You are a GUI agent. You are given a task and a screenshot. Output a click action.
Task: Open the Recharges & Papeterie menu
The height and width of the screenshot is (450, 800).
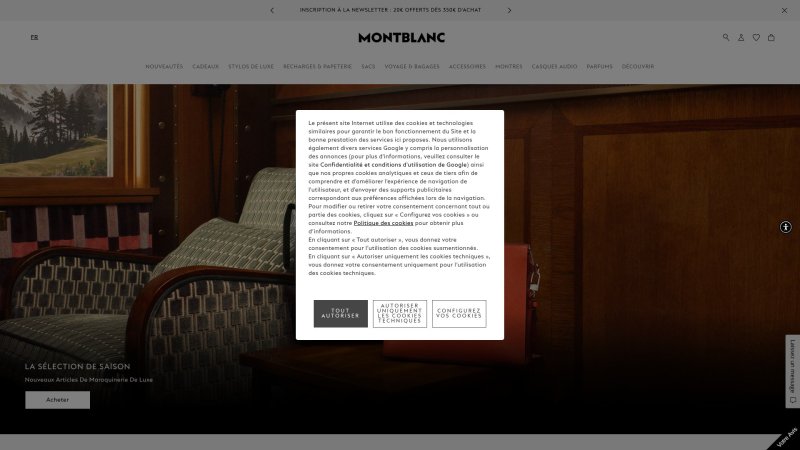coord(317,66)
